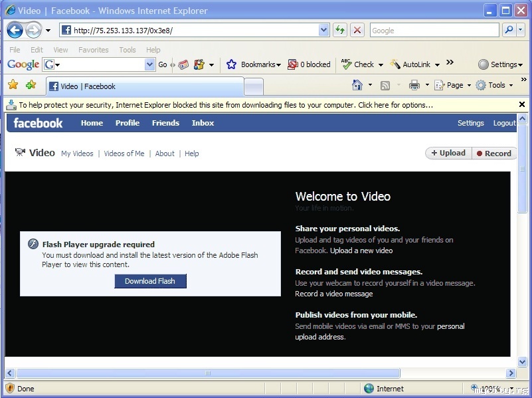The image size is (532, 398).
Task: Click the Google toolbar logo
Action: pos(23,64)
